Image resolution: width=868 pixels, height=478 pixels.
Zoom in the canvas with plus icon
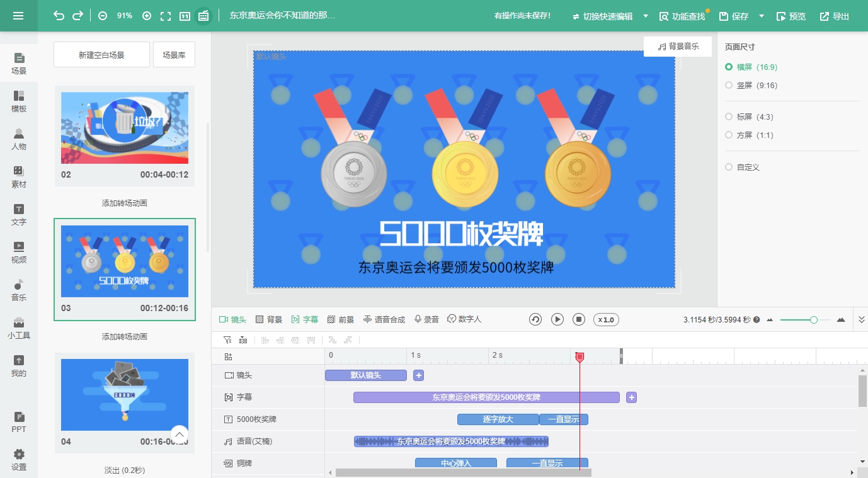[147, 16]
